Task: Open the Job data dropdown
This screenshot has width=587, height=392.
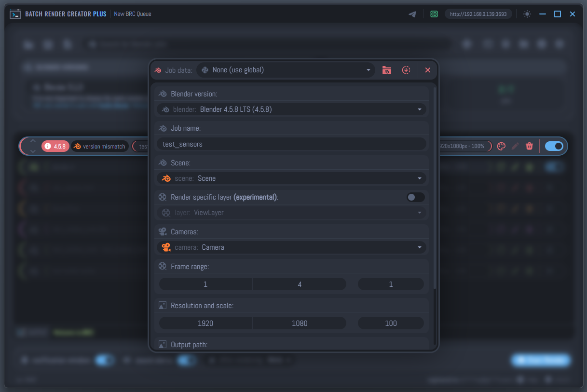Action: tap(286, 70)
